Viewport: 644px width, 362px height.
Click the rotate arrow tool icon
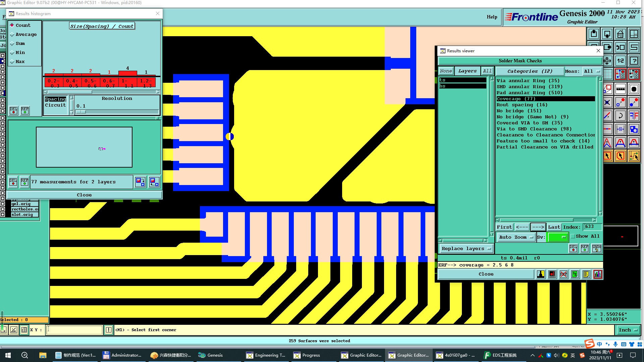point(621,116)
